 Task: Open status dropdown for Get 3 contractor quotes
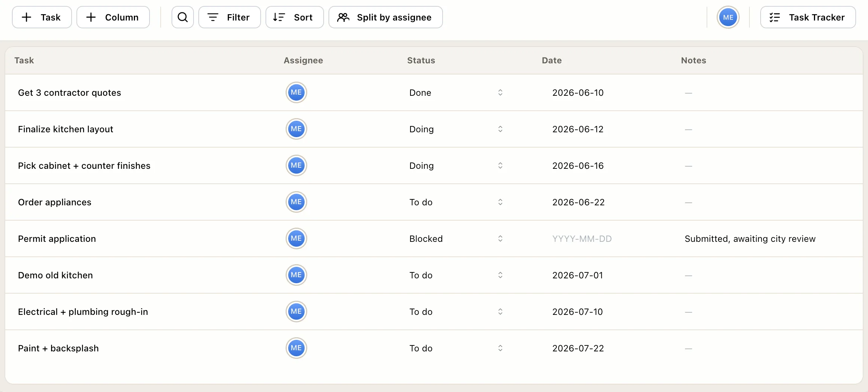456,92
